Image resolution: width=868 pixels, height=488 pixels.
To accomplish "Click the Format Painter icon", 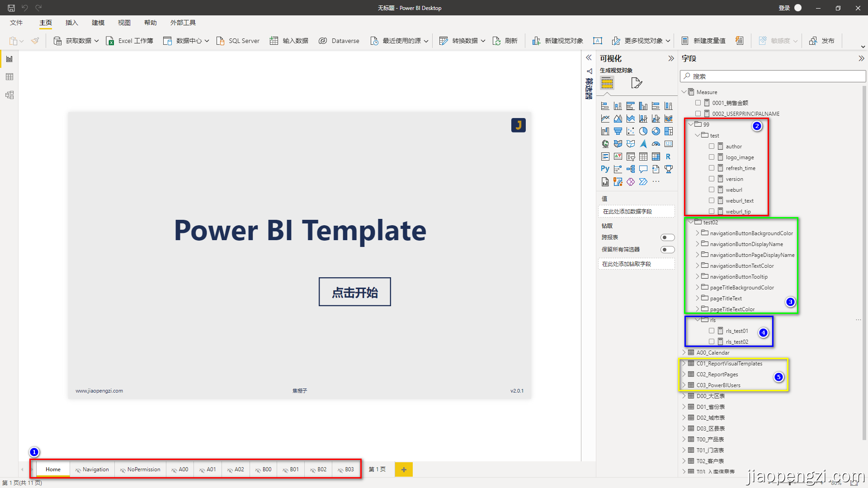I will point(35,41).
